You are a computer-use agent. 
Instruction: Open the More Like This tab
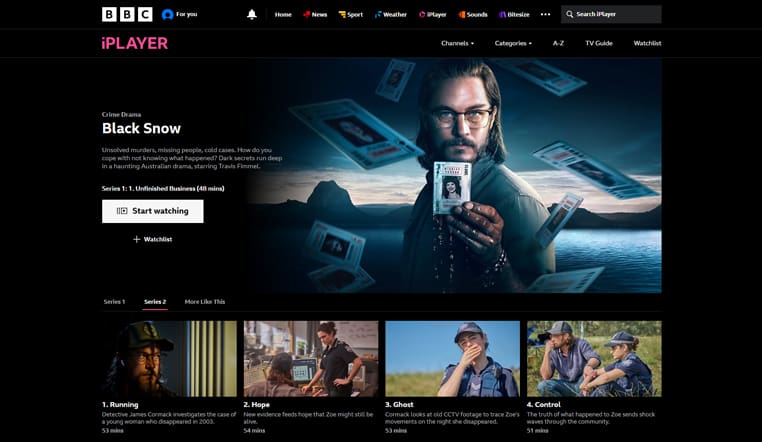click(205, 302)
